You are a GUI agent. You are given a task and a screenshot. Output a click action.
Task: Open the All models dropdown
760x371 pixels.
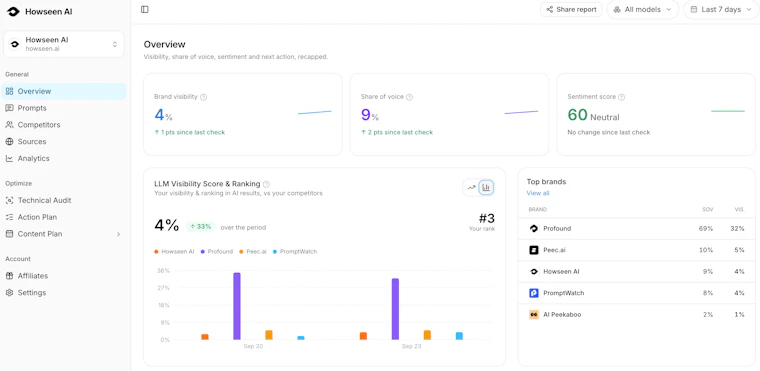pos(642,9)
